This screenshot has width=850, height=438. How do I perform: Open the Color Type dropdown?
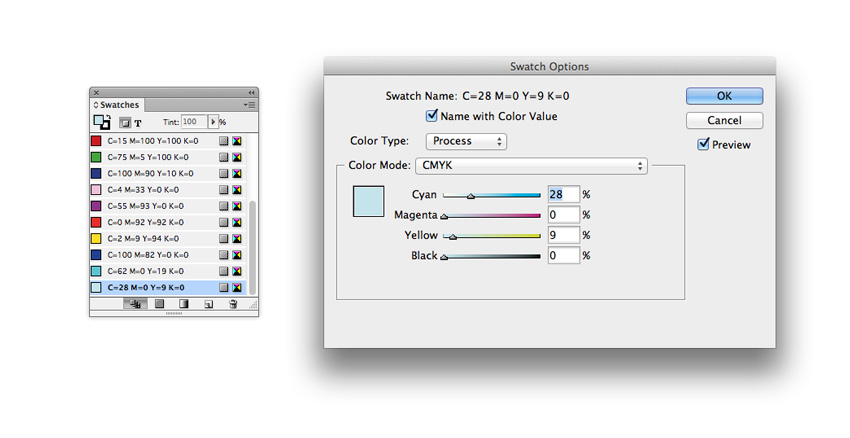pyautogui.click(x=466, y=141)
